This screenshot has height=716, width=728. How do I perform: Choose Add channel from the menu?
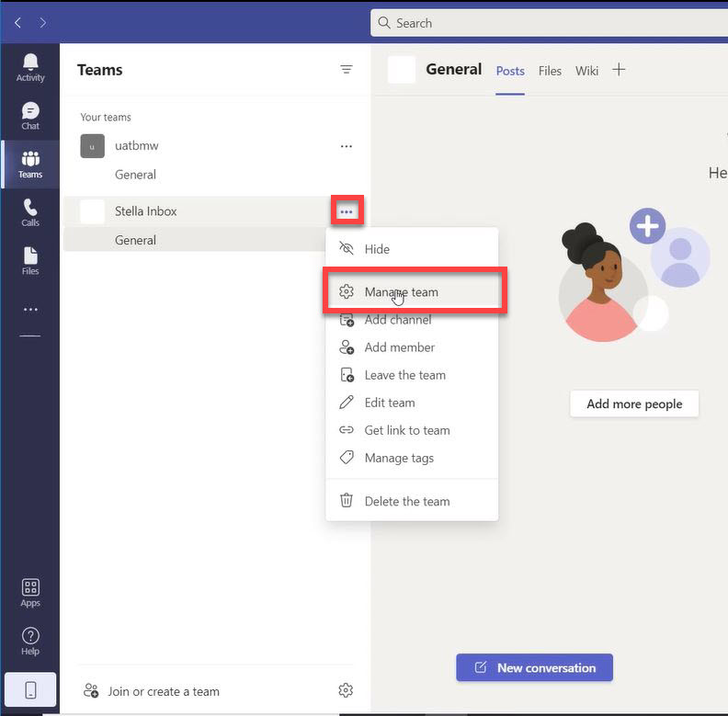coord(412,320)
